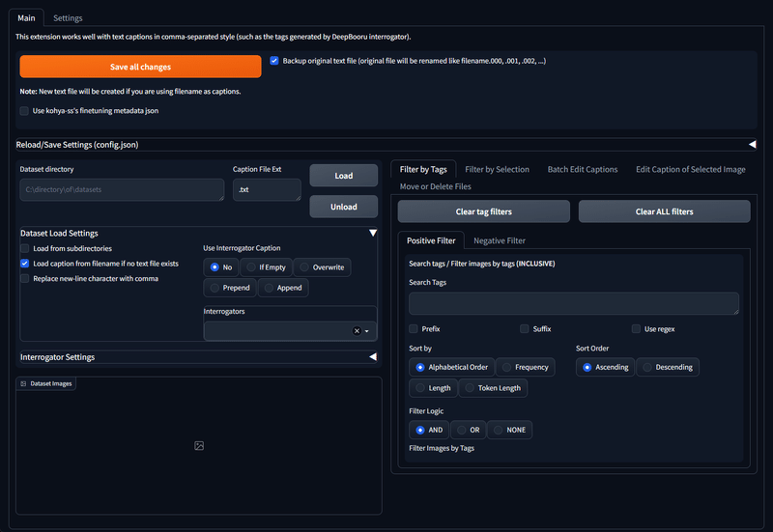Clear the Interrogators selection with the X icon
The image size is (773, 532).
(x=357, y=331)
